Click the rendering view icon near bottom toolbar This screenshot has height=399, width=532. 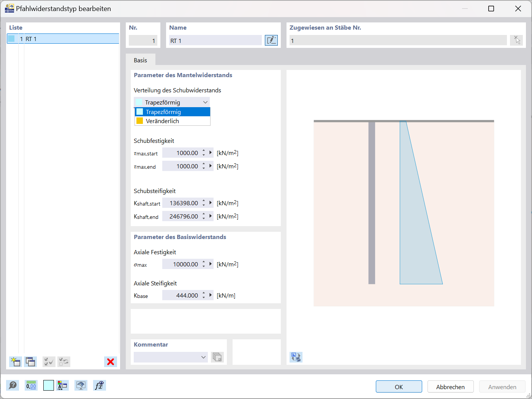(x=81, y=385)
